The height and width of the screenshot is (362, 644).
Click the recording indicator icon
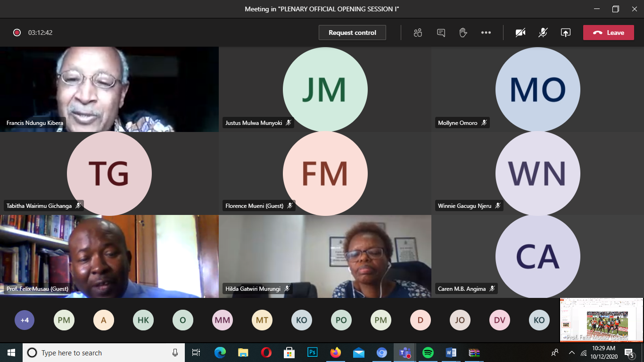(17, 33)
